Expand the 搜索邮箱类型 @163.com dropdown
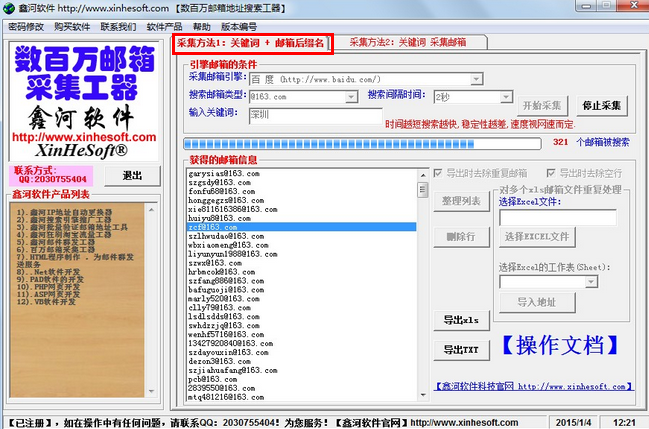649x429 pixels. [351, 97]
